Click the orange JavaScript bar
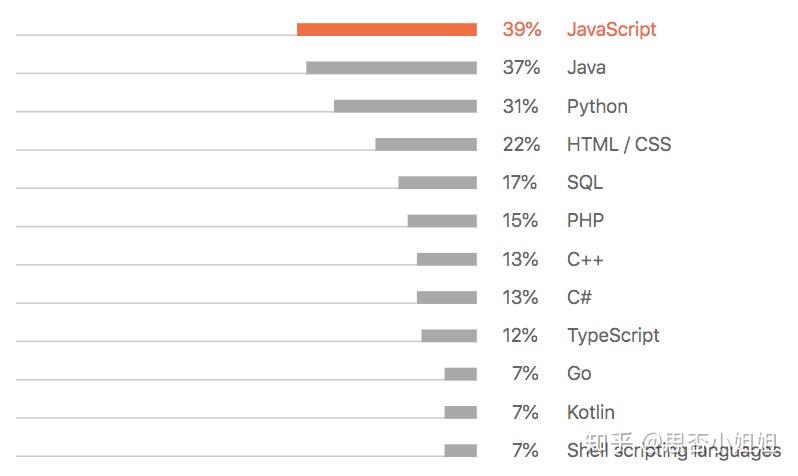 coord(387,30)
